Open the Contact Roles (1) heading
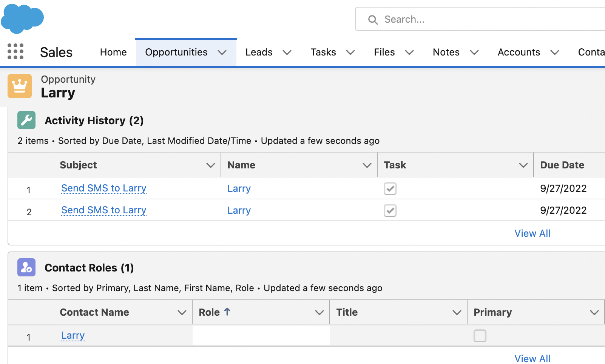This screenshot has width=605, height=364. 89,268
